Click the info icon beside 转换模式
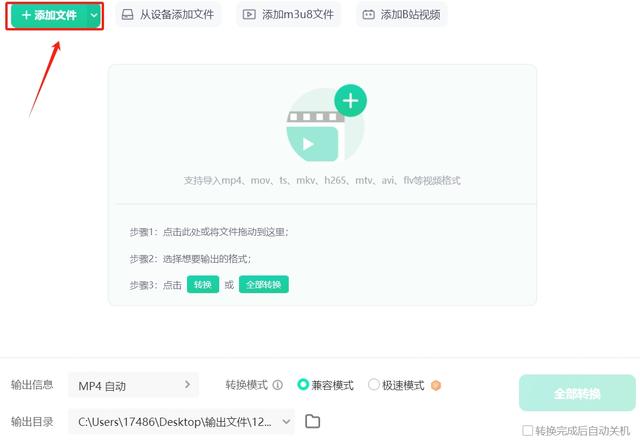Viewport: 640px width, 444px height. tap(278, 385)
